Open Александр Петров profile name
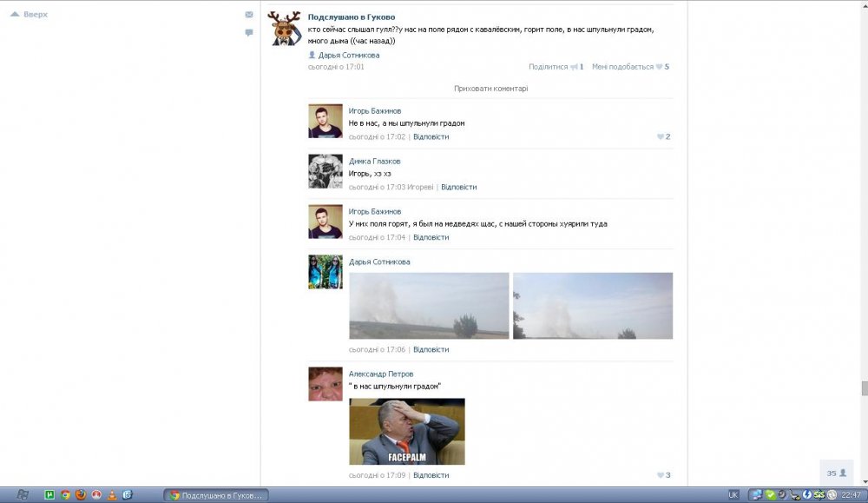This screenshot has width=868, height=503. (381, 374)
